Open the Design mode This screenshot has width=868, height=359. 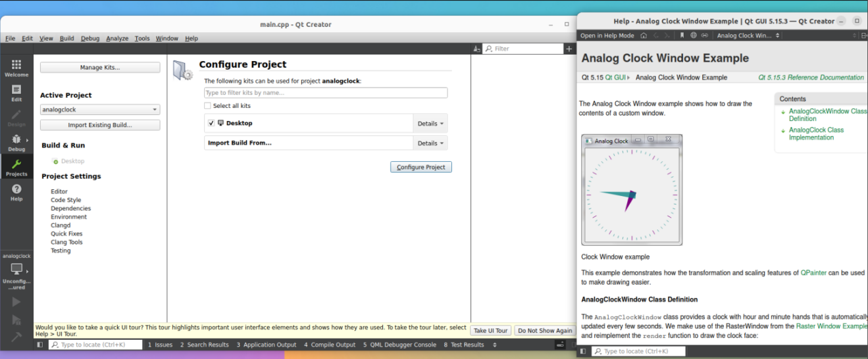click(x=16, y=118)
